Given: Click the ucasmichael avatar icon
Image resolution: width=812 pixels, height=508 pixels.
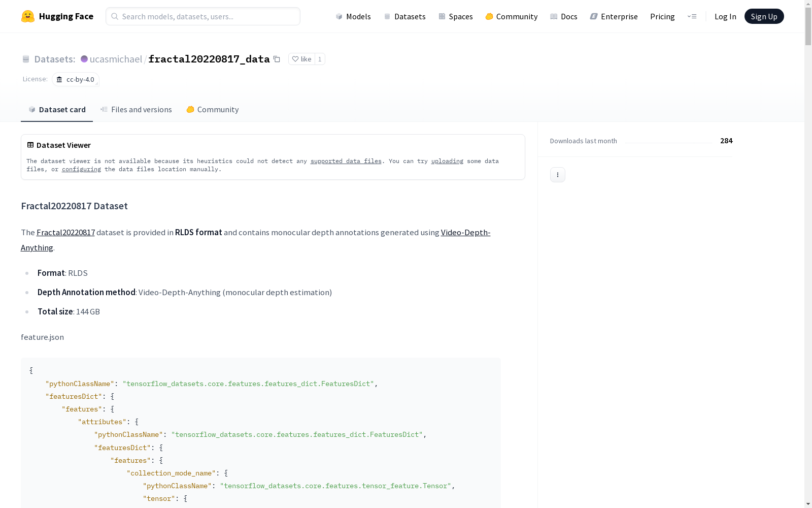Looking at the screenshot, I should click(84, 59).
